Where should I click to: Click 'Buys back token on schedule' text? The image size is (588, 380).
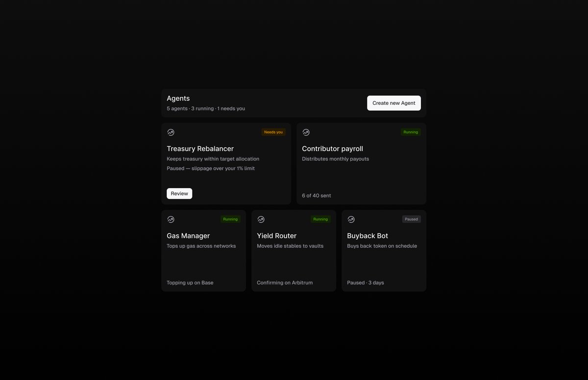pyautogui.click(x=382, y=246)
